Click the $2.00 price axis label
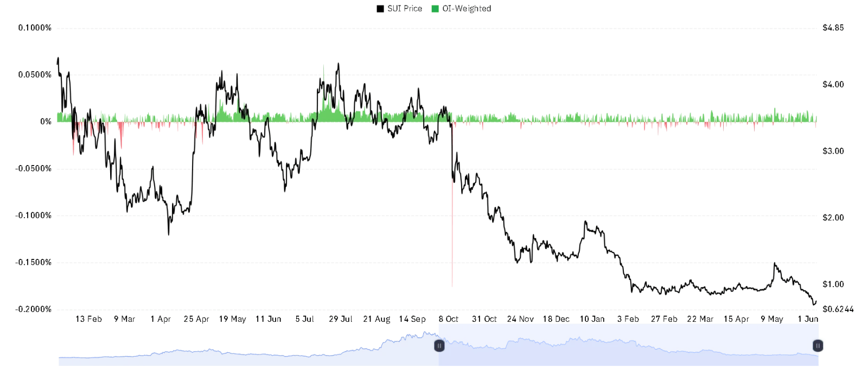Viewport: 868px width, 387px height. [833, 218]
